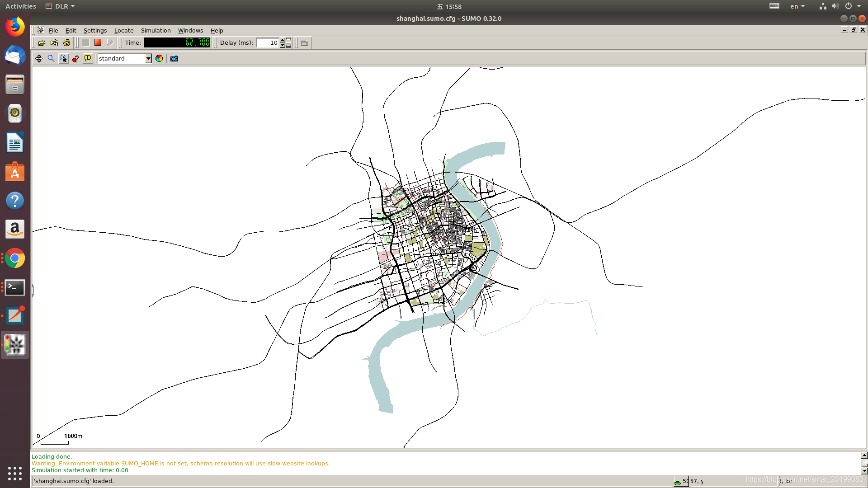This screenshot has height=488, width=868.
Task: Click the Delay (ms) input field
Action: pyautogui.click(x=268, y=42)
